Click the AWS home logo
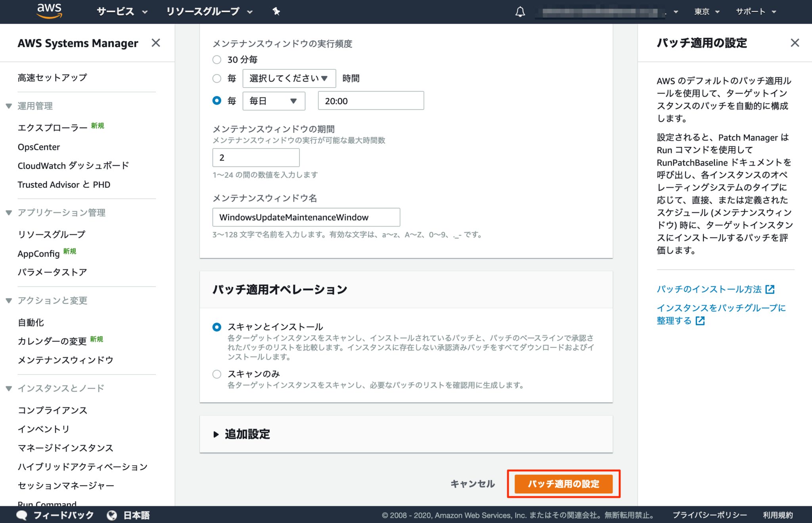The width and height of the screenshot is (812, 523). [x=48, y=11]
